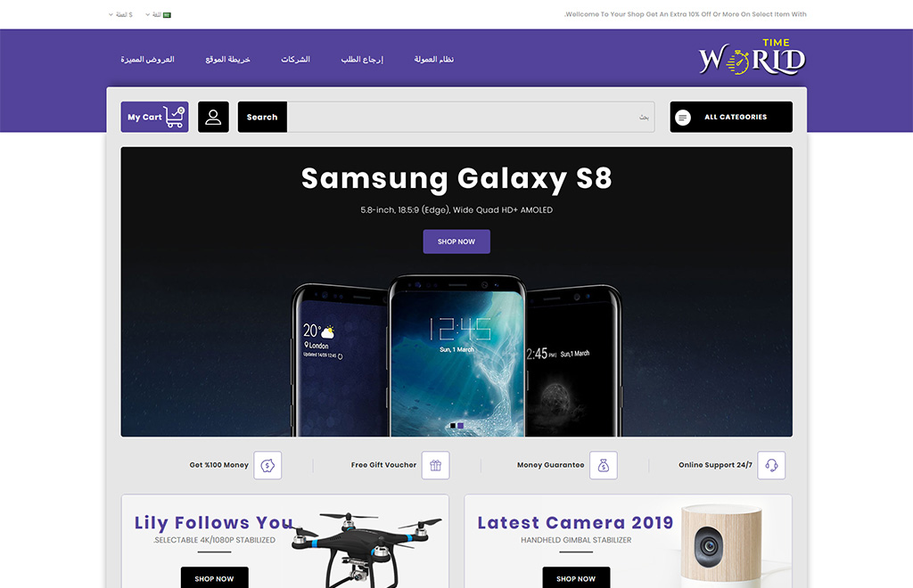
Task: Open the الشركات menu item
Action: click(x=295, y=60)
